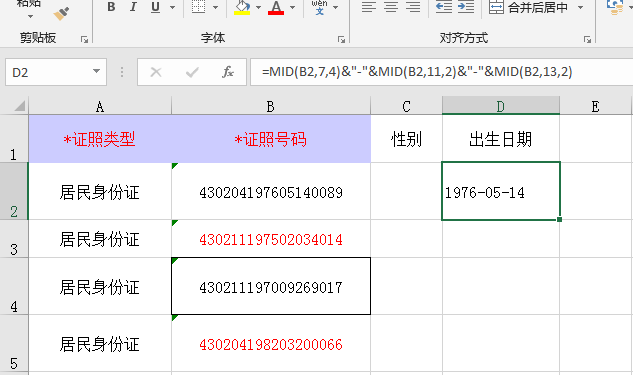
Task: Apply red font color
Action: 276,7
